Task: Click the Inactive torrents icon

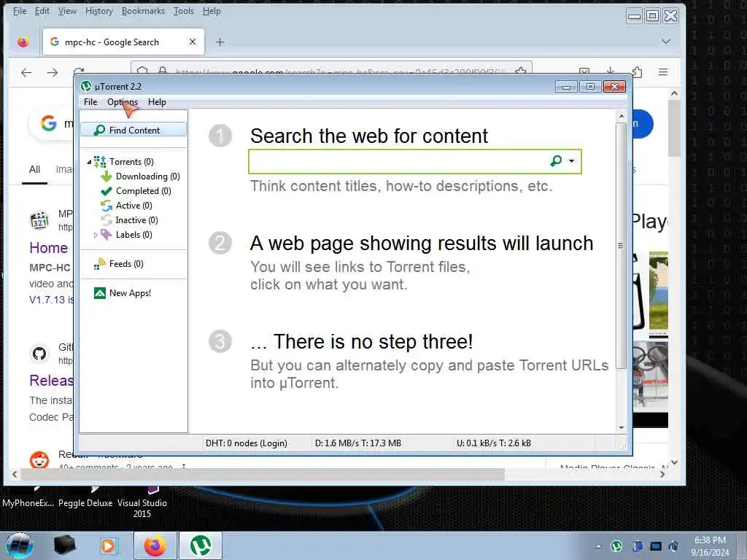Action: (107, 220)
